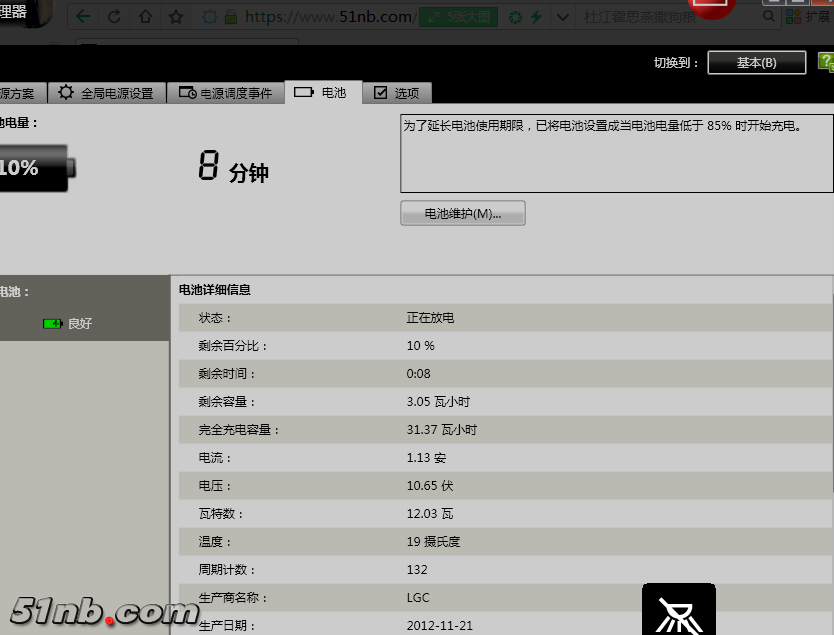Switch to the 全局电源设置 tab
Viewport: 834px width, 635px height.
point(106,92)
